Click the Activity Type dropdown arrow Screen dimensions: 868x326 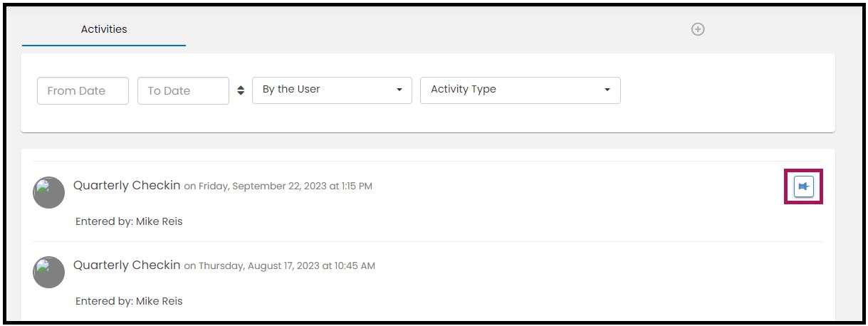(x=607, y=90)
